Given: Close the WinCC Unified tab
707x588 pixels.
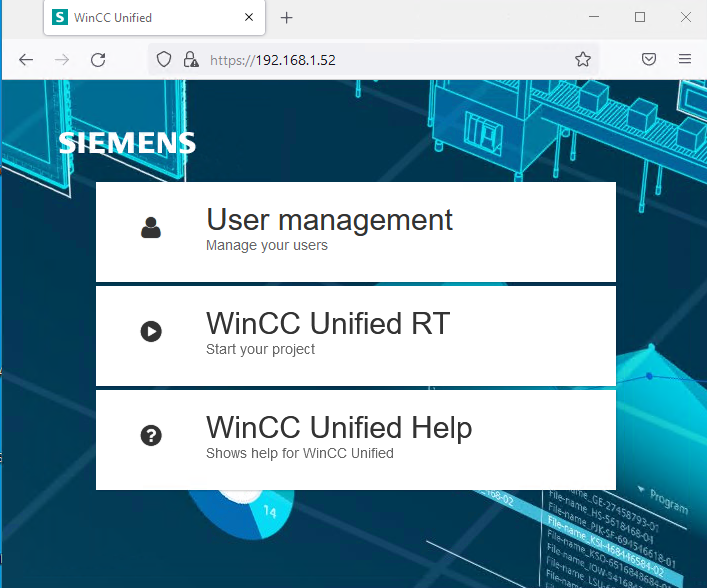Looking at the screenshot, I should pyautogui.click(x=248, y=18).
